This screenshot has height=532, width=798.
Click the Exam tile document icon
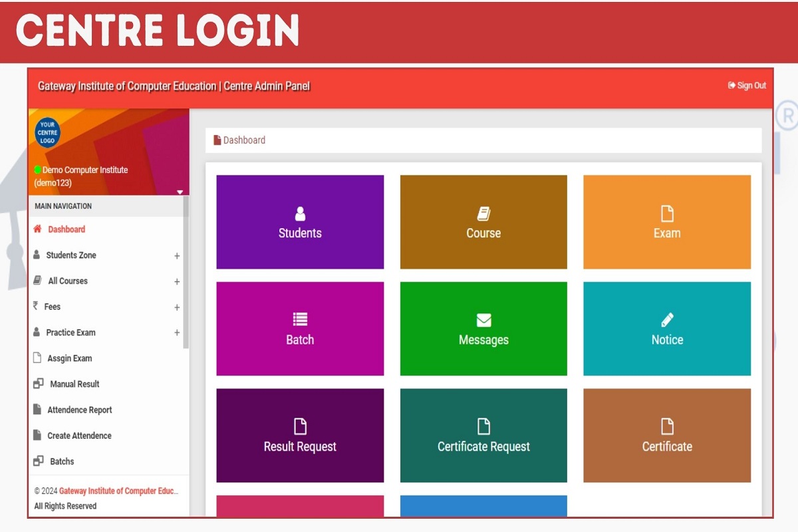[x=667, y=213]
